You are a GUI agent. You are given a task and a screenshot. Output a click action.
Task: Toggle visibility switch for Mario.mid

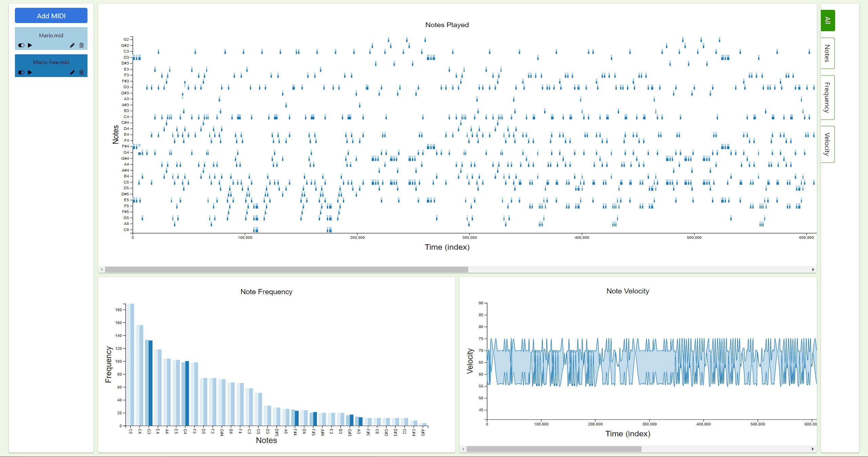click(x=21, y=45)
